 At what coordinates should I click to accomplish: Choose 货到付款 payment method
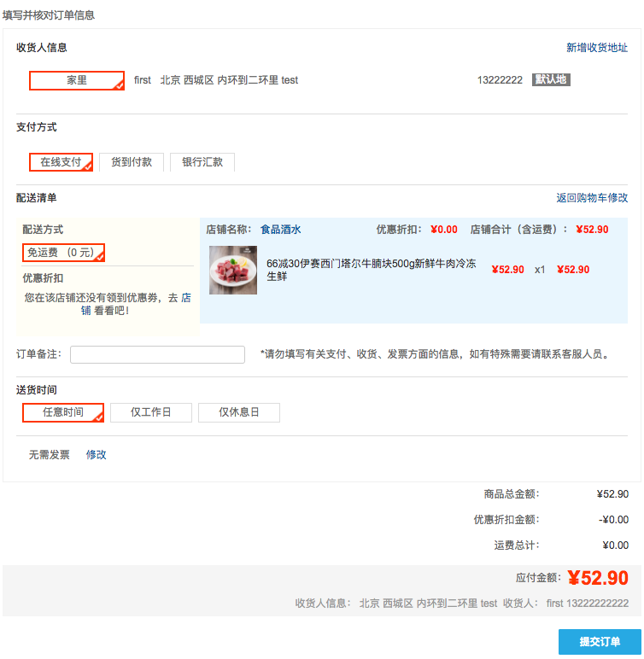pos(132,162)
